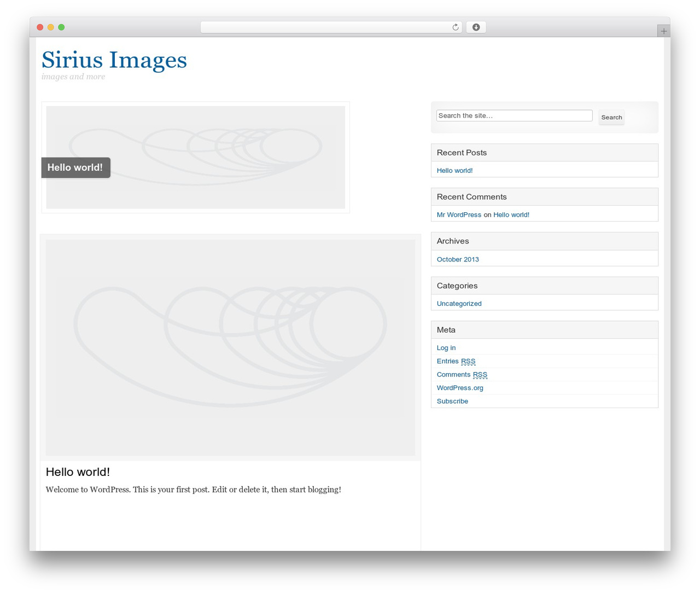The width and height of the screenshot is (700, 593).
Task: Open the Hello world! post title heading
Action: [x=78, y=472]
